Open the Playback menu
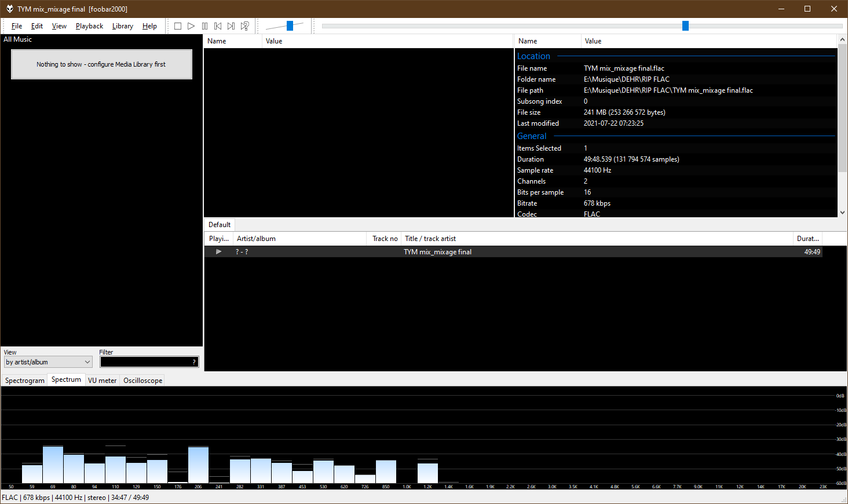 (x=89, y=26)
